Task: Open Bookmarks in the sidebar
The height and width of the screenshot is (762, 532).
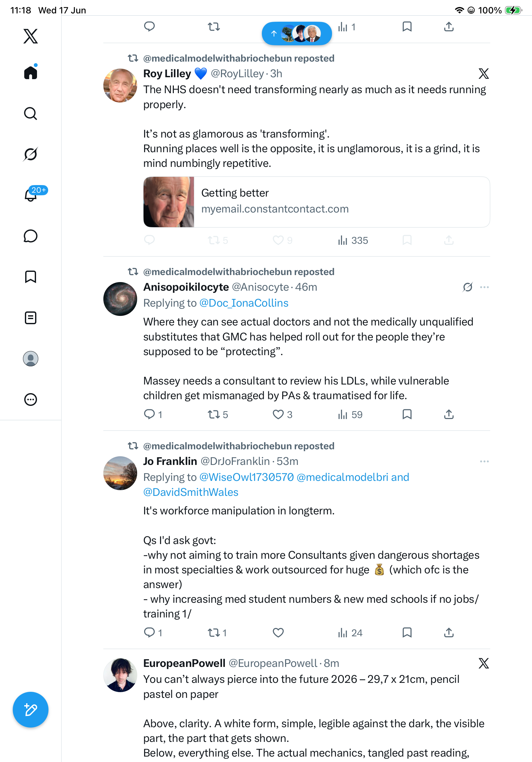Action: 31,277
